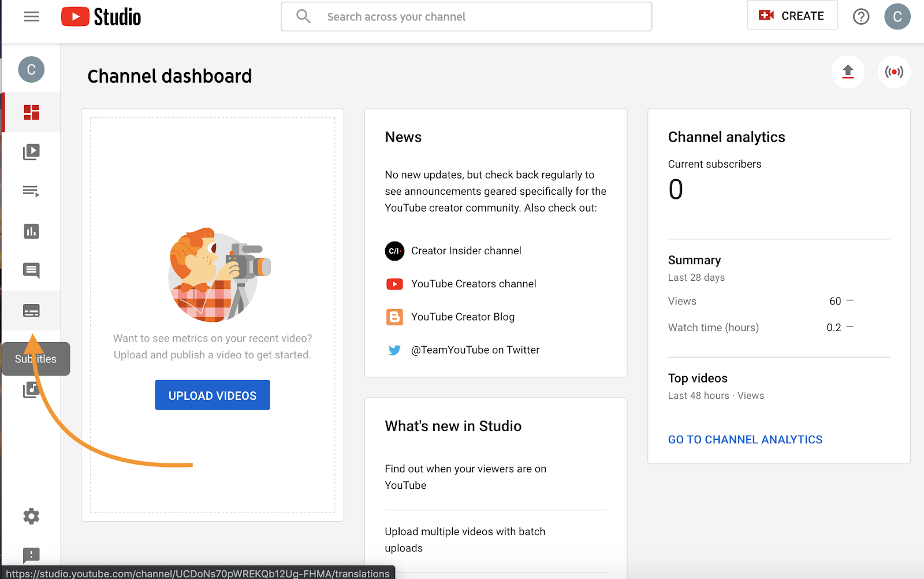The height and width of the screenshot is (579, 924).
Task: Open the Analytics sidebar icon
Action: [x=31, y=231]
